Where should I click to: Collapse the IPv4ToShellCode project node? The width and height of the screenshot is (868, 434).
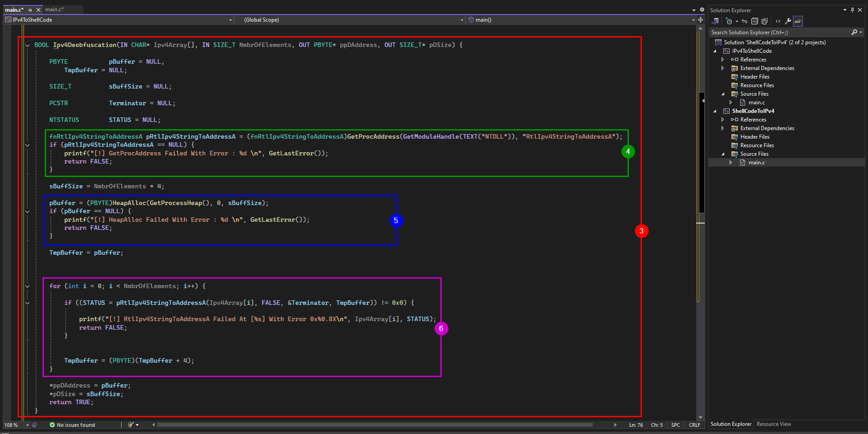[715, 51]
